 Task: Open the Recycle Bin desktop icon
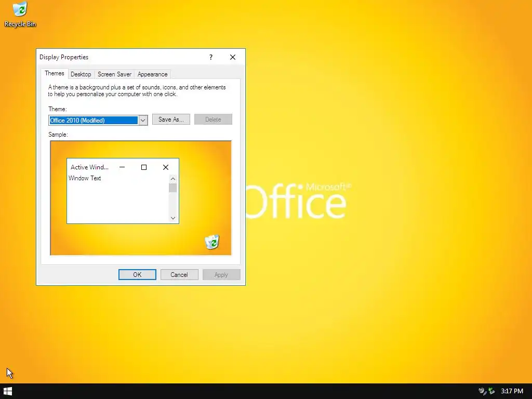20,14
